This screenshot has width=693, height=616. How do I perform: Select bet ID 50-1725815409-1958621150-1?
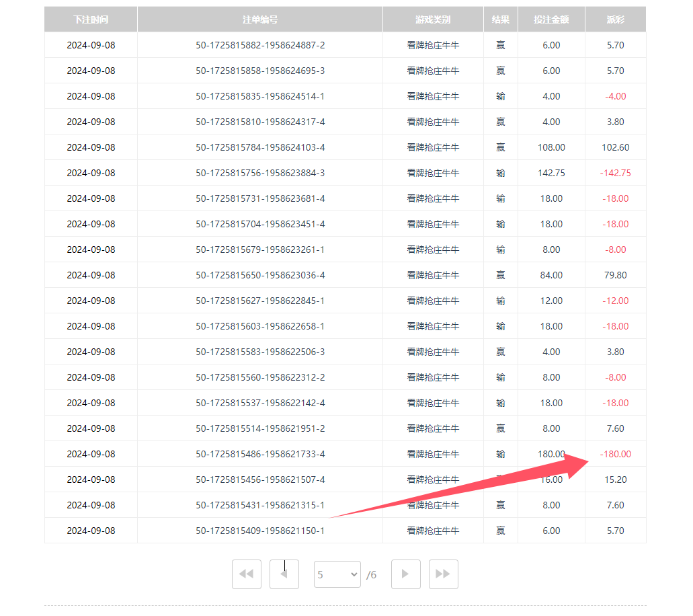(x=259, y=531)
